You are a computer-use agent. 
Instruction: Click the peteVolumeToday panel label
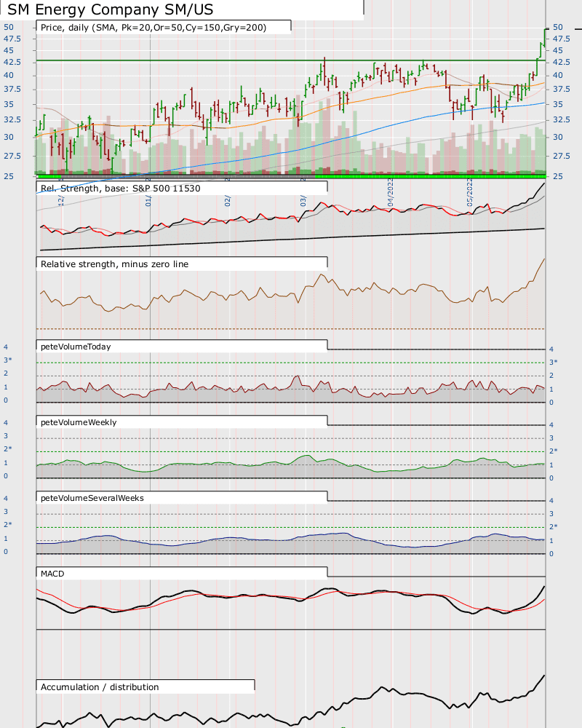[x=76, y=347]
